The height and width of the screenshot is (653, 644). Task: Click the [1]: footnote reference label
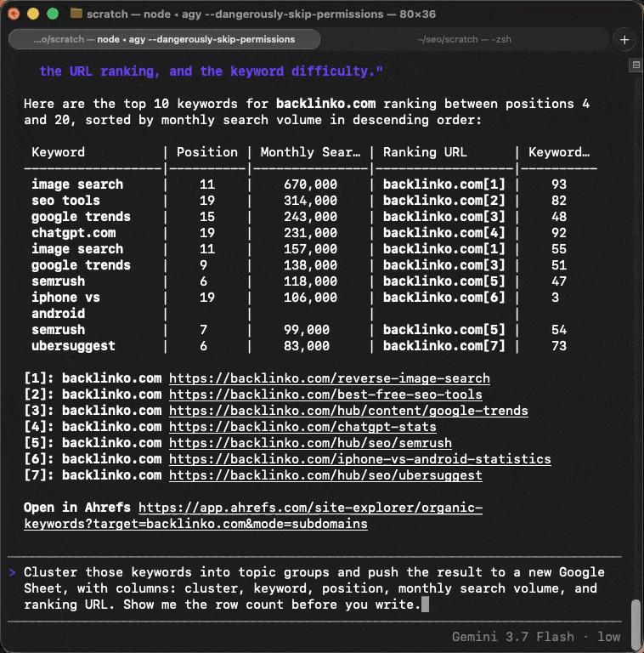coord(39,378)
